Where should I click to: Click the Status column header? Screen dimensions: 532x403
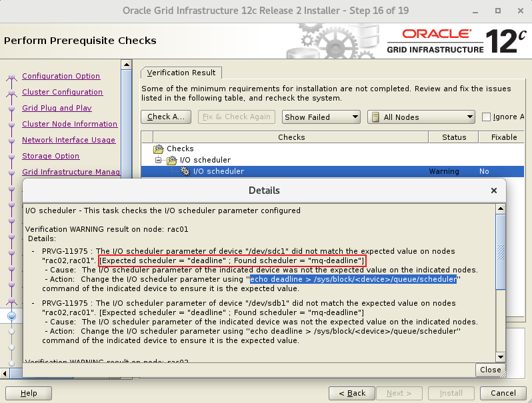(454, 137)
